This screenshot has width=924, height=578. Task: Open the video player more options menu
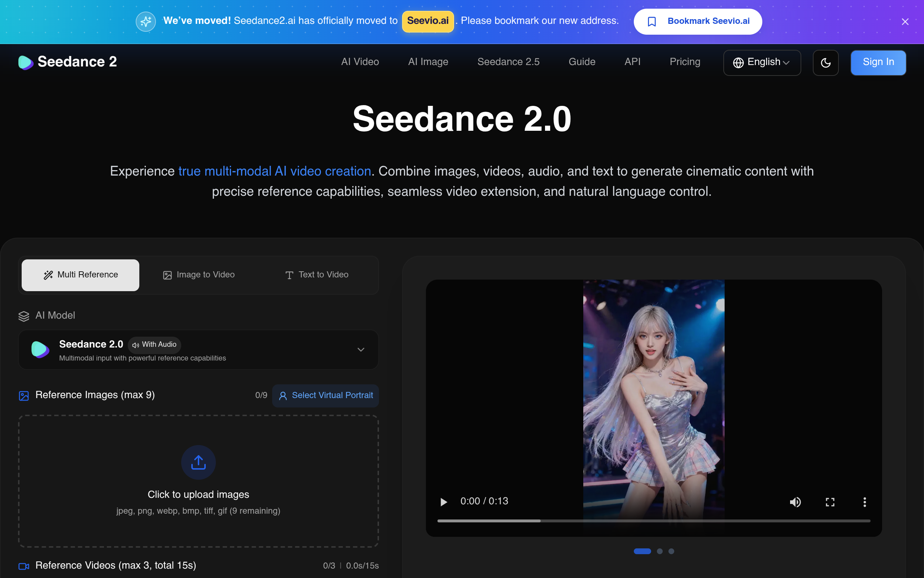(x=865, y=502)
